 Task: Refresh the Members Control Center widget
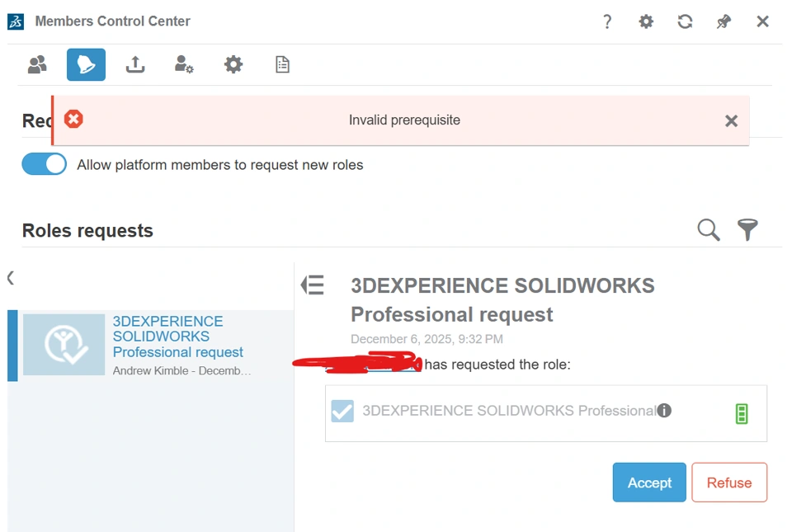point(685,21)
